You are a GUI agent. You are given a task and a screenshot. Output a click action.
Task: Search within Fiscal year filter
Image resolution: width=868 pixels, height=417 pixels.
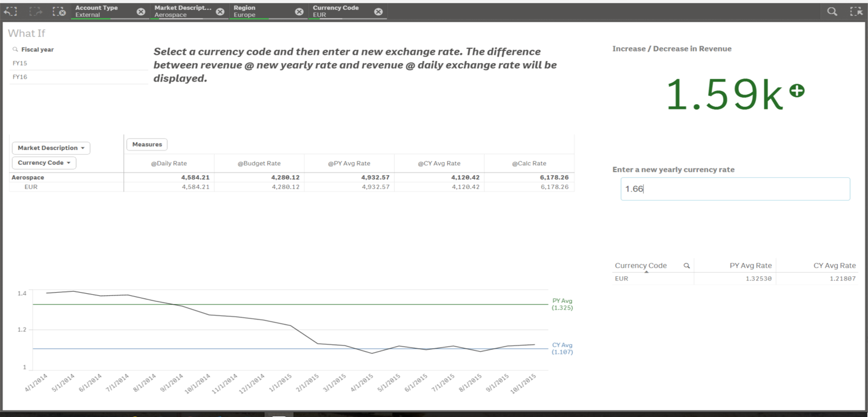[15, 49]
